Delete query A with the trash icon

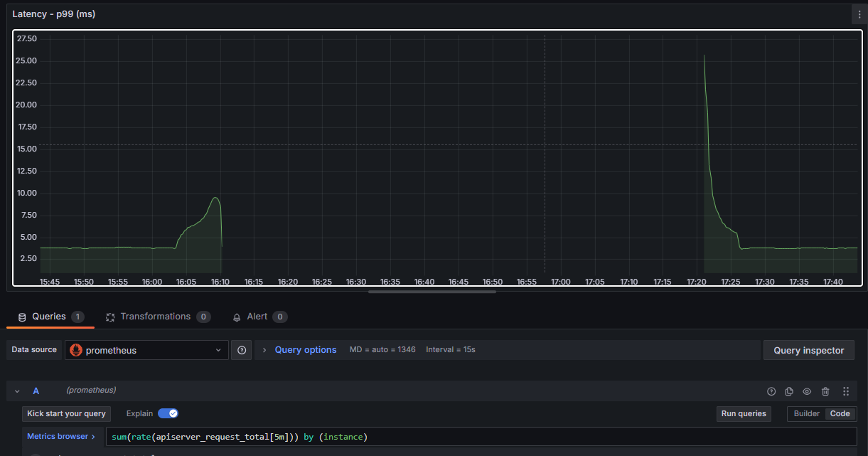tap(825, 391)
